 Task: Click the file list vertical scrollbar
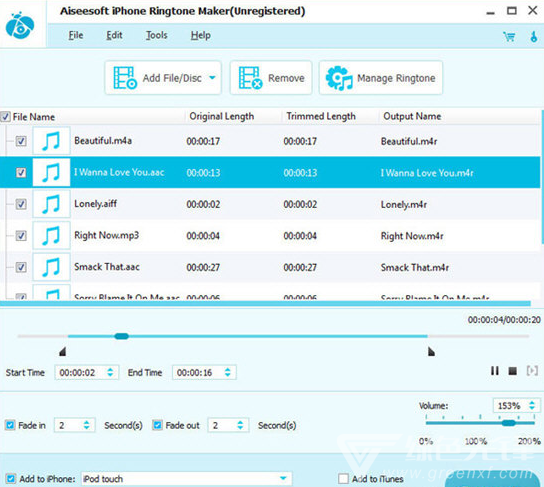point(542,177)
